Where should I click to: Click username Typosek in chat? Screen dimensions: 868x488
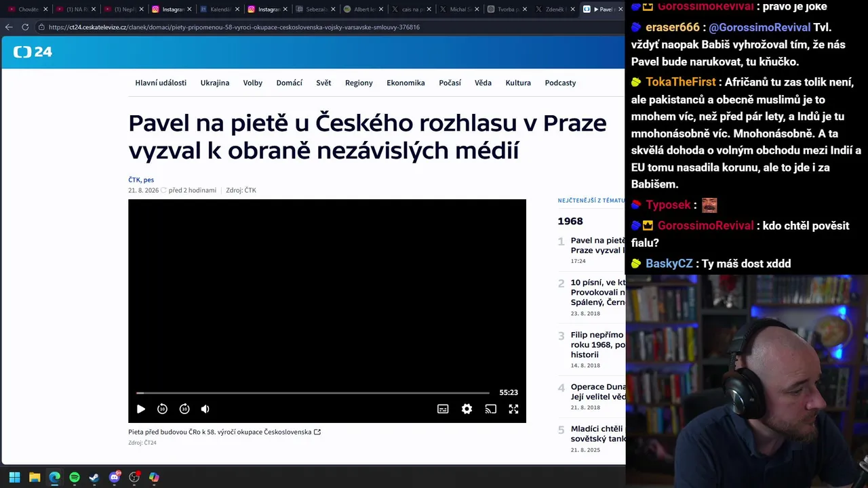click(x=668, y=205)
